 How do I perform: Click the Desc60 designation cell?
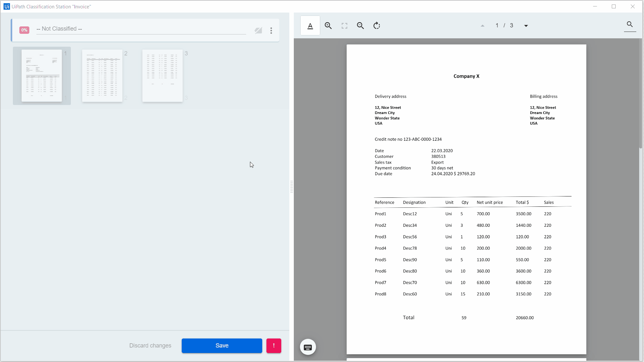(x=410, y=294)
